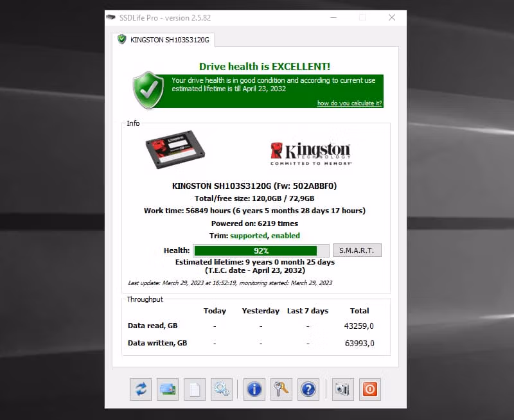The height and width of the screenshot is (420, 514).
Task: Click the camera icon
Action: click(343, 390)
